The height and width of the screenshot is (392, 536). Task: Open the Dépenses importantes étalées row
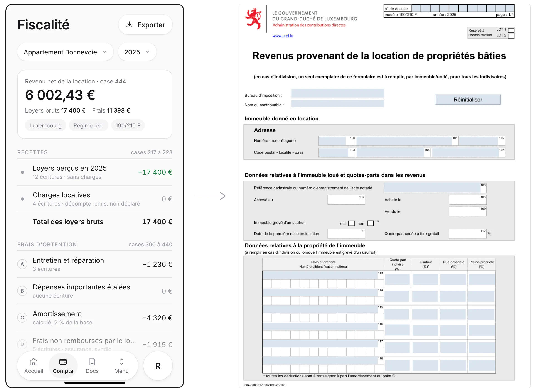(x=95, y=291)
